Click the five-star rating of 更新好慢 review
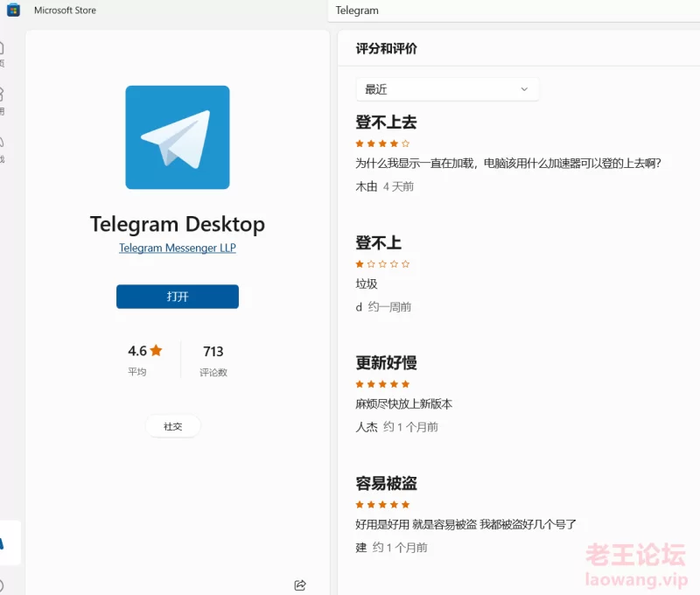Screen dimensions: 700x595 coord(382,384)
